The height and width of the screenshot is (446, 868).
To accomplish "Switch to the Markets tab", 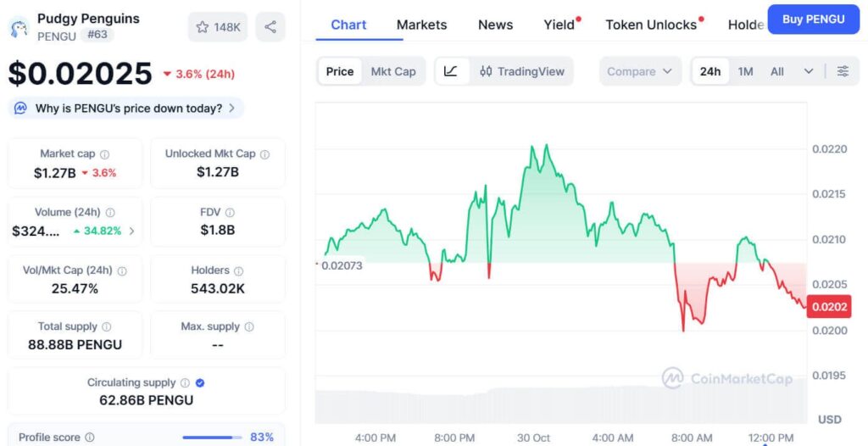I will coord(421,25).
